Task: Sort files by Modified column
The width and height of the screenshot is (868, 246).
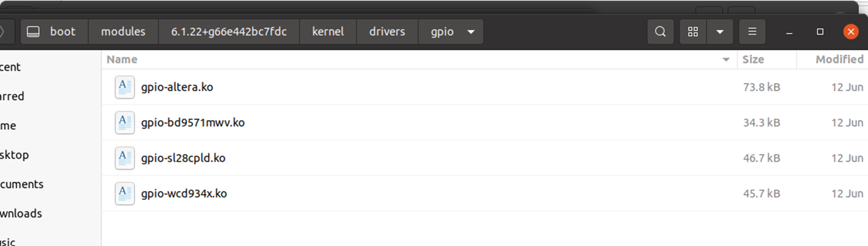Action: pyautogui.click(x=839, y=60)
